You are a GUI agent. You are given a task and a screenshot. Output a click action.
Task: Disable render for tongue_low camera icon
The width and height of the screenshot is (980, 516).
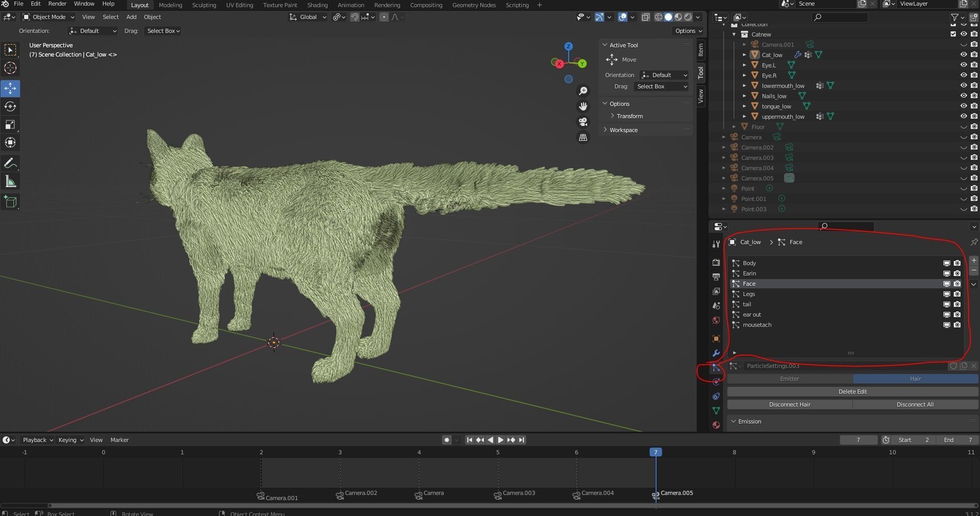pos(974,106)
